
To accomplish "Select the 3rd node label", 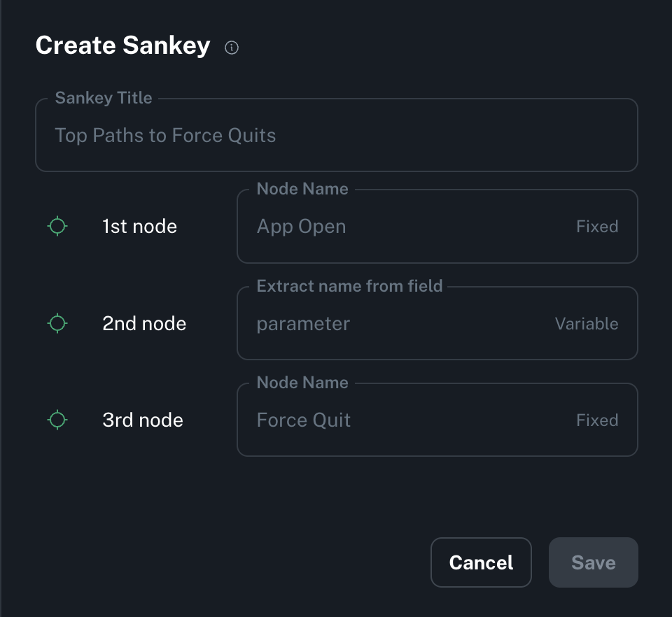I will [143, 420].
